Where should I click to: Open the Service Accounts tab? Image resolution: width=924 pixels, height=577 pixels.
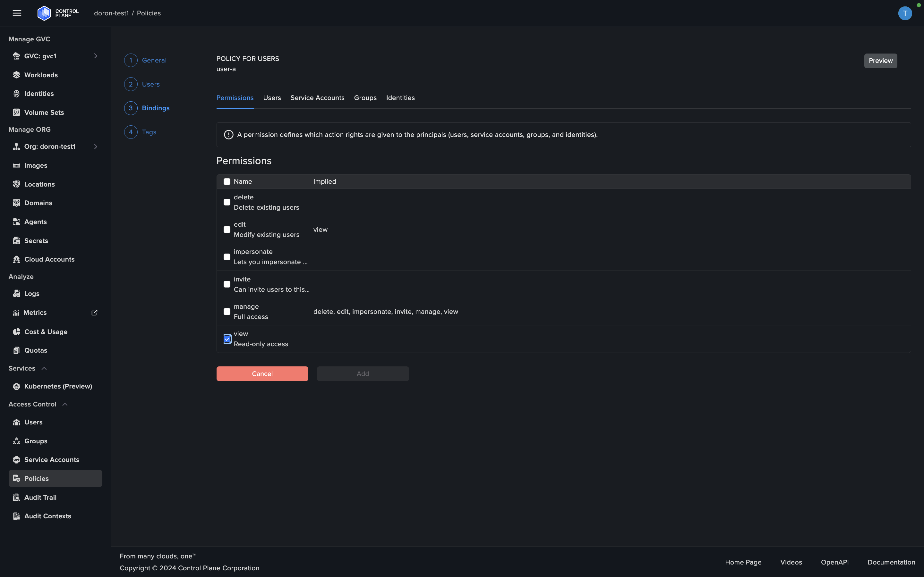[317, 98]
